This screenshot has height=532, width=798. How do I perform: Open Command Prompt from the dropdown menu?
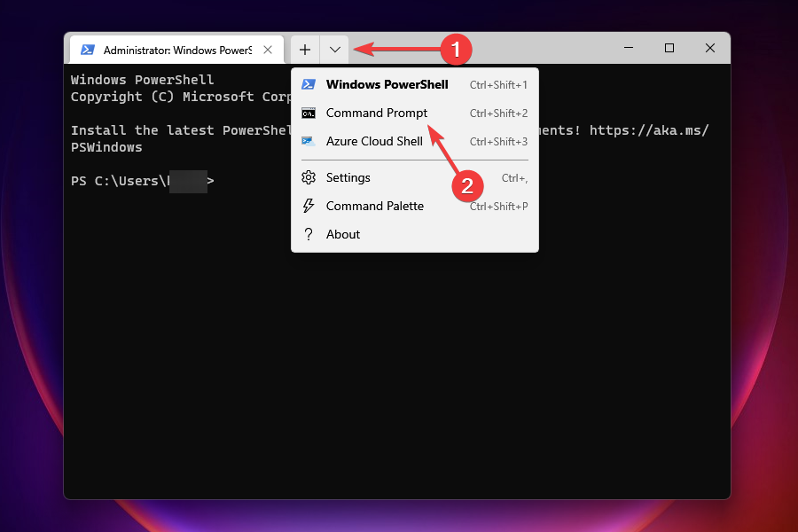click(415, 113)
